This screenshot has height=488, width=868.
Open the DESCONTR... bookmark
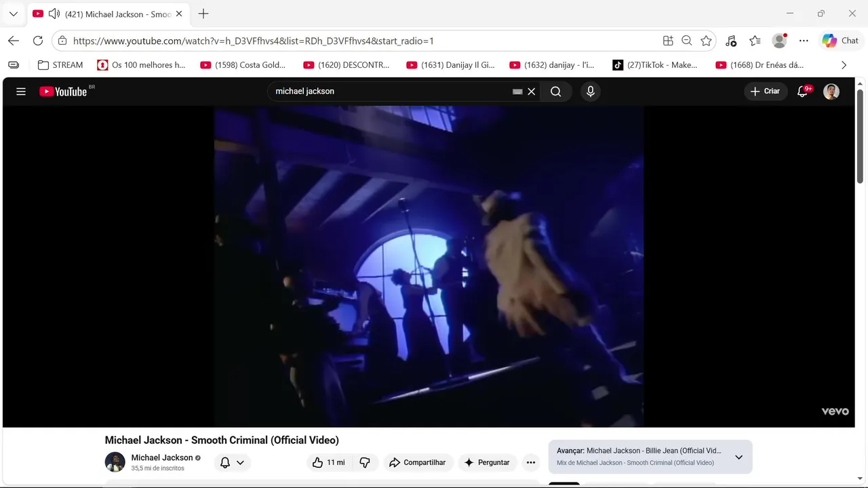347,65
